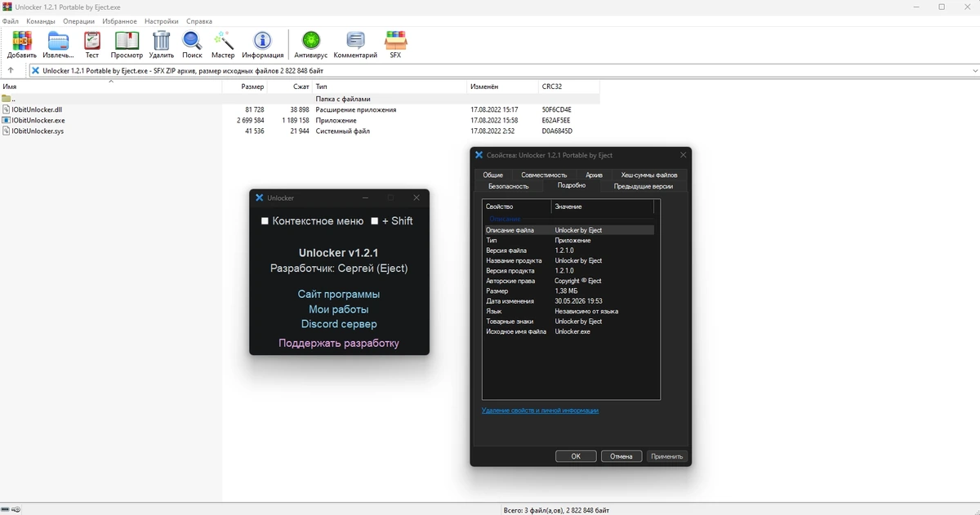The width and height of the screenshot is (980, 515).
Task: Sort files by the Сжат column header
Action: (290, 87)
